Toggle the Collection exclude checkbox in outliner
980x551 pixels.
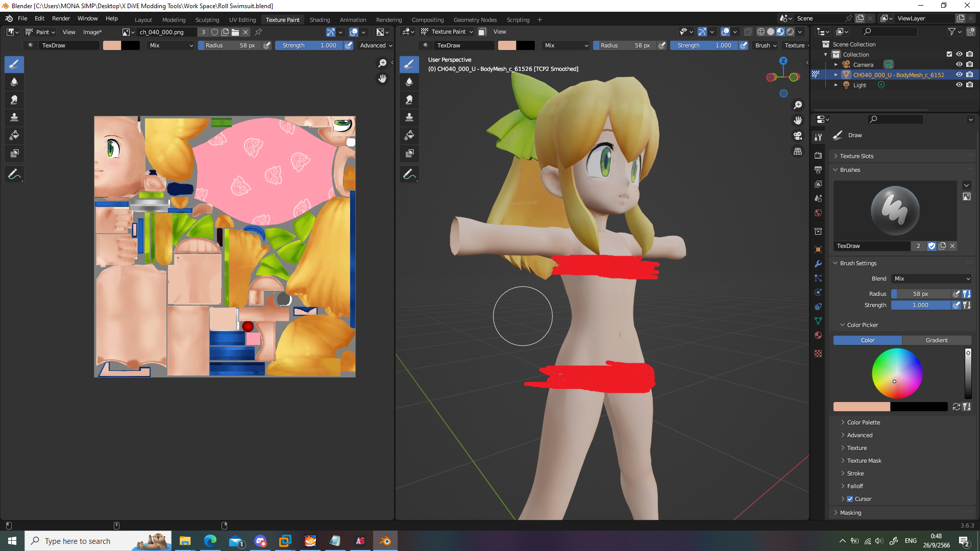pyautogui.click(x=949, y=54)
